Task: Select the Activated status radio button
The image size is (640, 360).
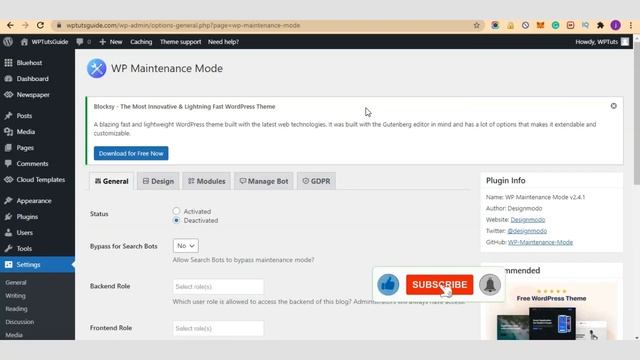Action: click(x=176, y=211)
